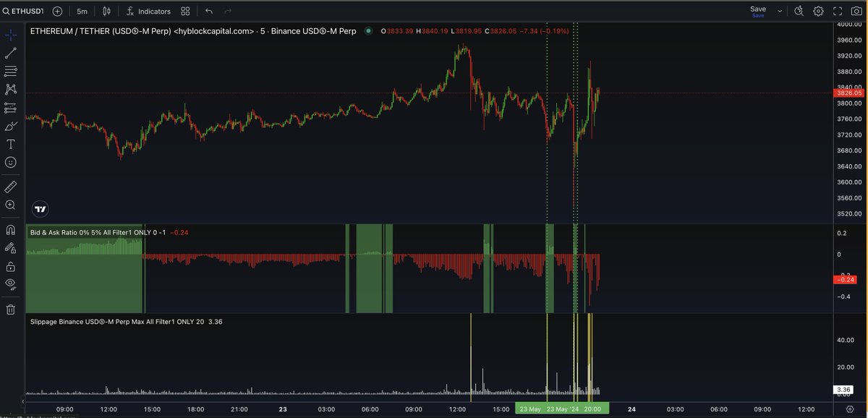The width and height of the screenshot is (868, 418).
Task: Select the crosshair cursor tool
Action: coord(11,35)
